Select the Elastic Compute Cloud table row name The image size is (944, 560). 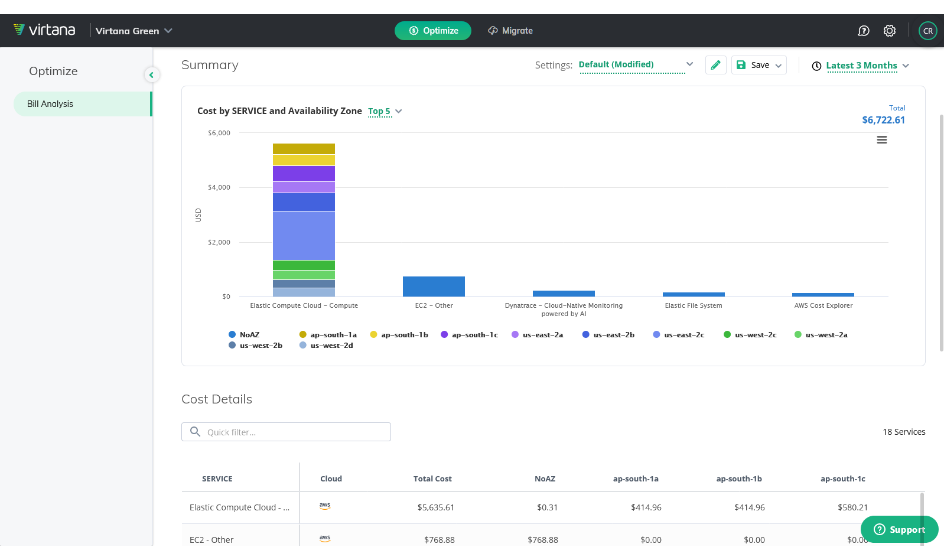click(x=239, y=507)
